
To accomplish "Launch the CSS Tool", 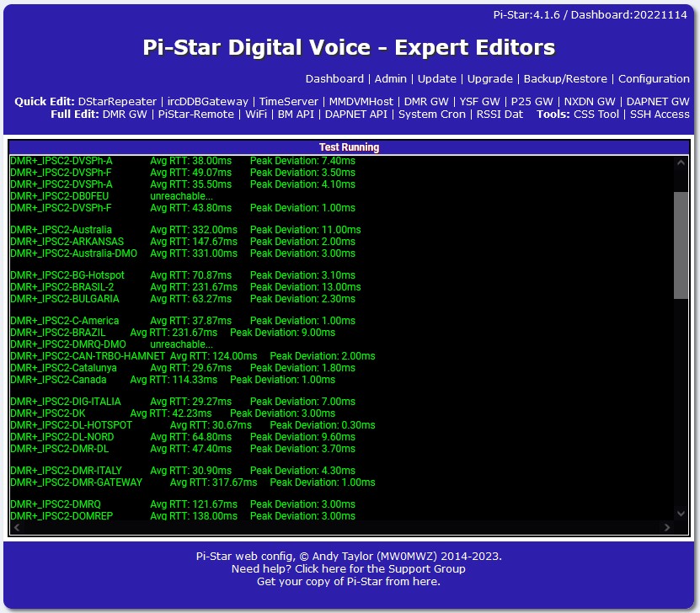I will [596, 115].
